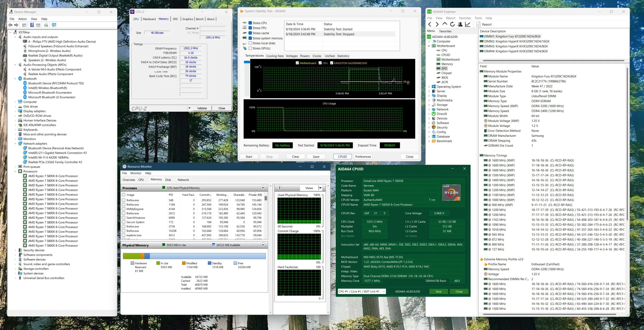
Task: Toggle KINGSTON SA2000M8250G graph checkbox
Action: click(x=332, y=63)
